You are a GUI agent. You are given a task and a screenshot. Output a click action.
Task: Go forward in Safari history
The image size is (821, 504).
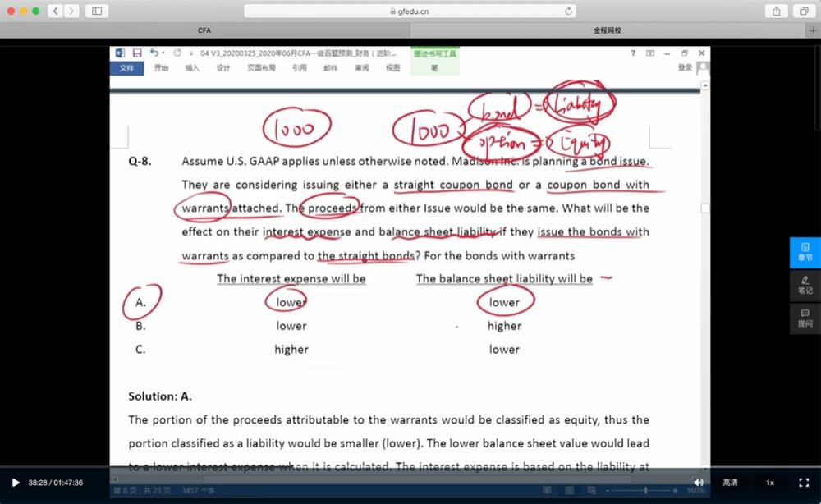point(71,11)
